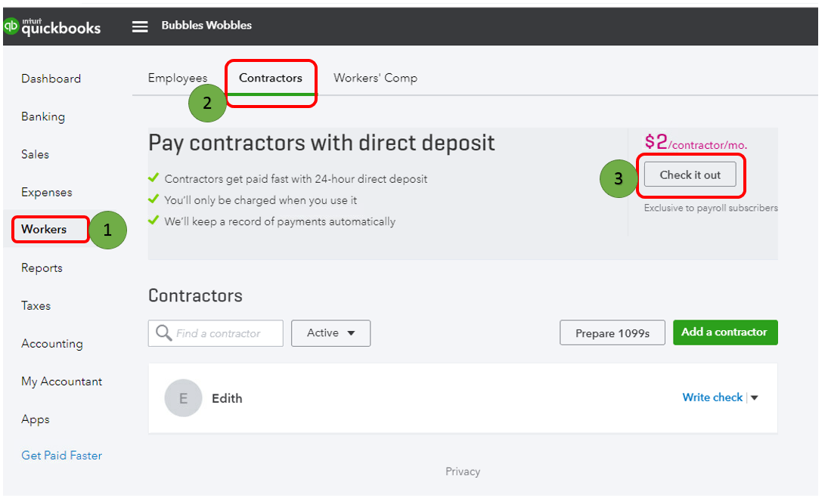The image size is (828, 504).
Task: Click the Find a contractor search field
Action: 219,332
